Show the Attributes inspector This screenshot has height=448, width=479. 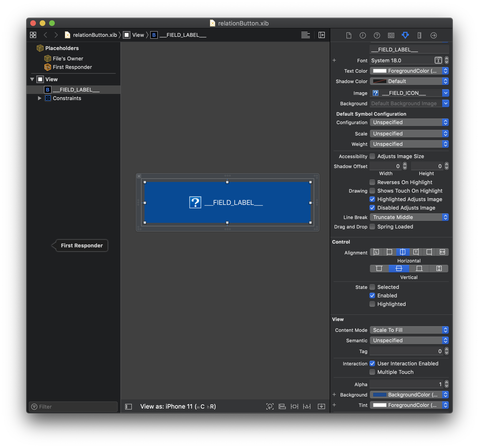(x=405, y=35)
